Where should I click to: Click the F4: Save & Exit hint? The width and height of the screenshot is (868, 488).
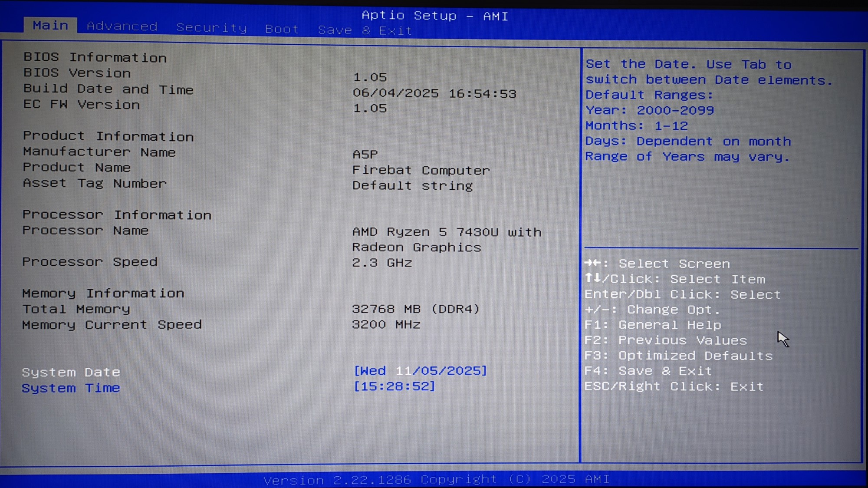(648, 371)
